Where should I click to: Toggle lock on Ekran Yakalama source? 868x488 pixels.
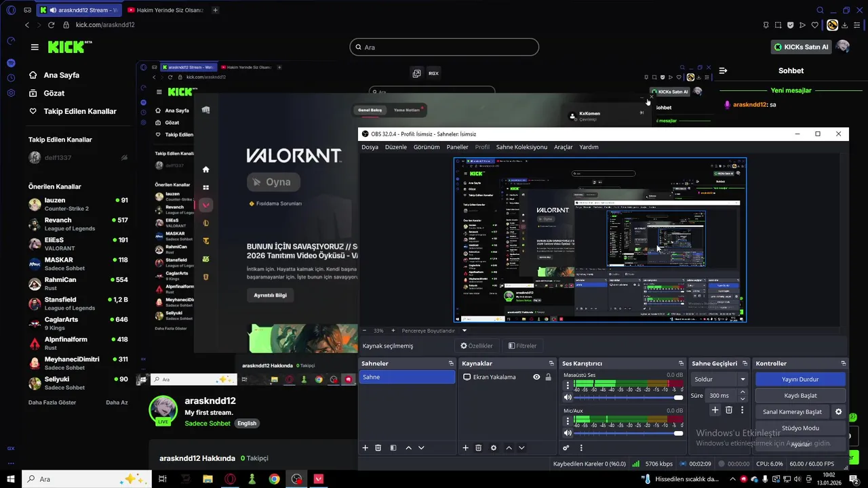(x=548, y=377)
